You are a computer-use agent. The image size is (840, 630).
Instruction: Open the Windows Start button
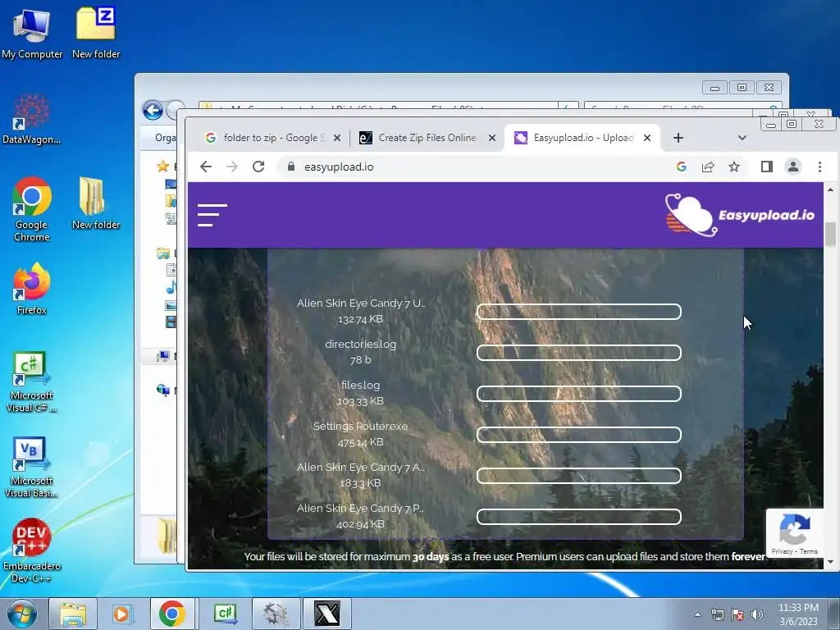22,614
